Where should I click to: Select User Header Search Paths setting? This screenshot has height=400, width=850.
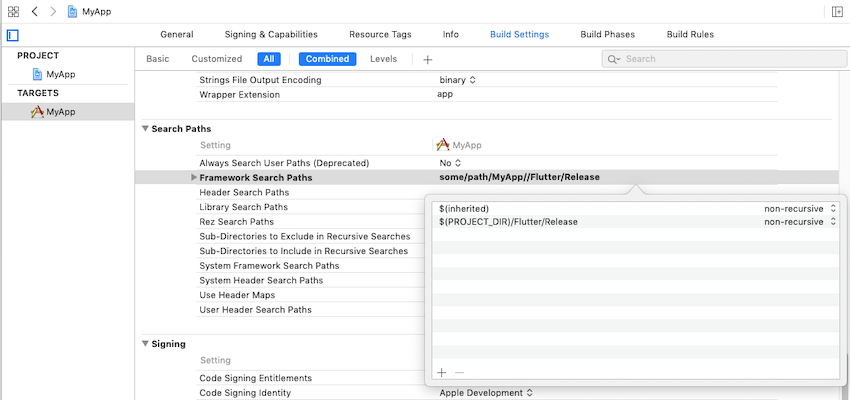click(255, 310)
